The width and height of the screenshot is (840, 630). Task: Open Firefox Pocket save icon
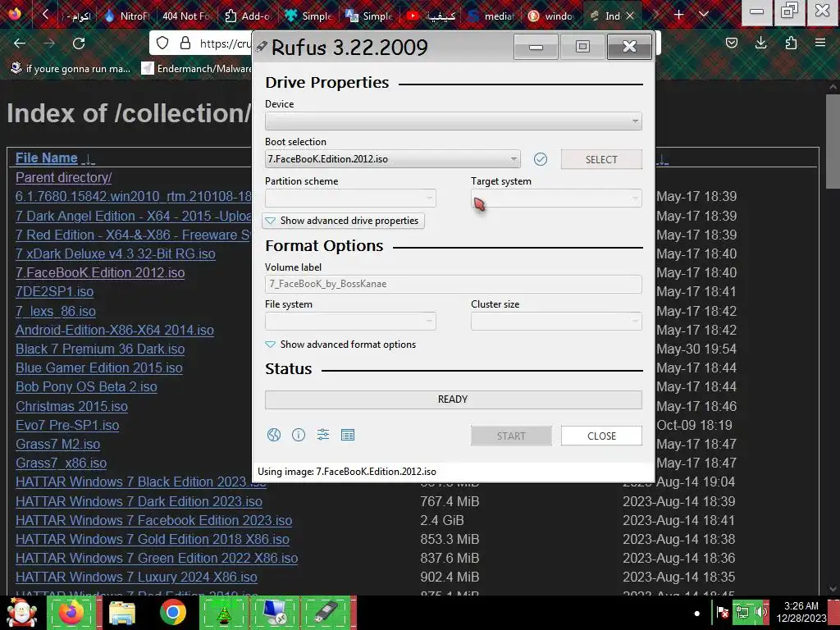[x=732, y=43]
